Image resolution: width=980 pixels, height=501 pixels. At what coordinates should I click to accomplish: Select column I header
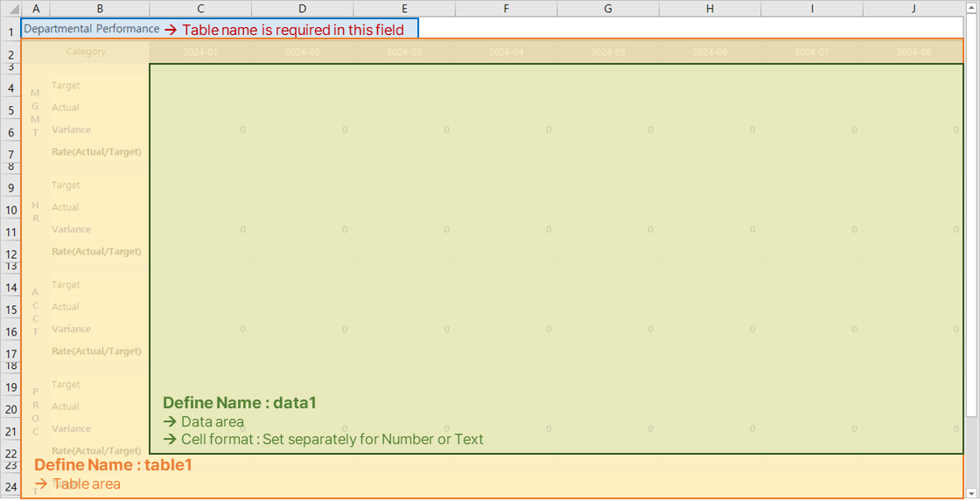pos(812,9)
